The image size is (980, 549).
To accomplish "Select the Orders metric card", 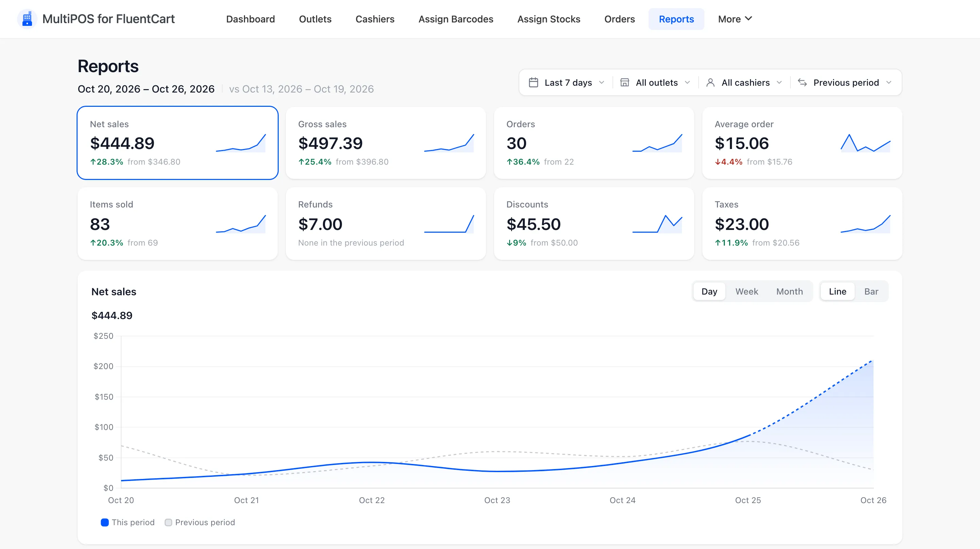I will tap(594, 143).
